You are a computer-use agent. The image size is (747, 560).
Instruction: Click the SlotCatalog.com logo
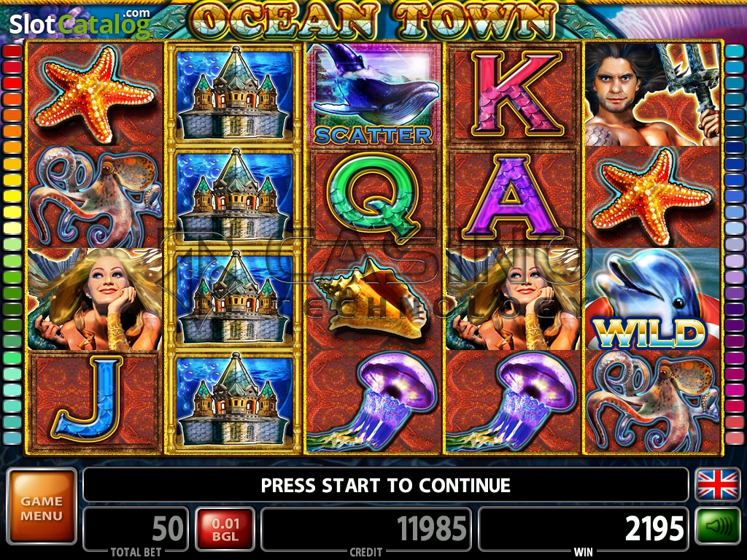[x=80, y=24]
